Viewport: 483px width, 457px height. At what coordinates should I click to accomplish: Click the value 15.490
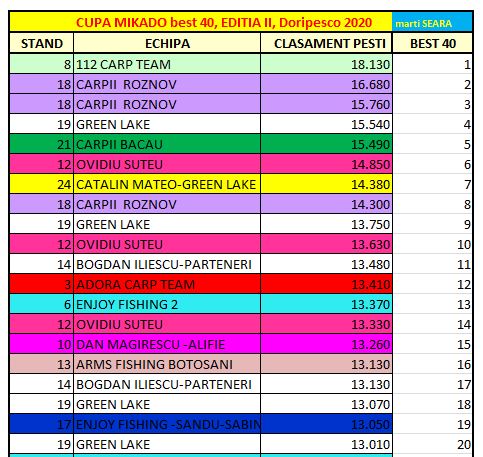coord(326,144)
